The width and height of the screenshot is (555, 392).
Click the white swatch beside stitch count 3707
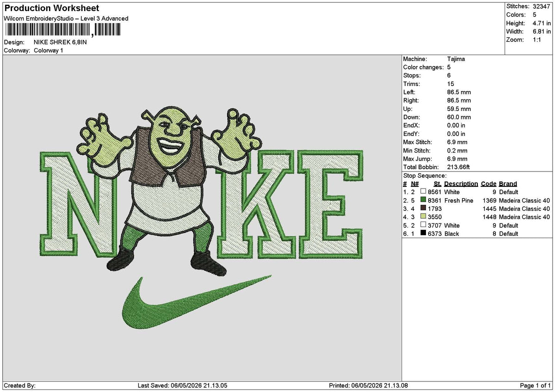tap(423, 225)
